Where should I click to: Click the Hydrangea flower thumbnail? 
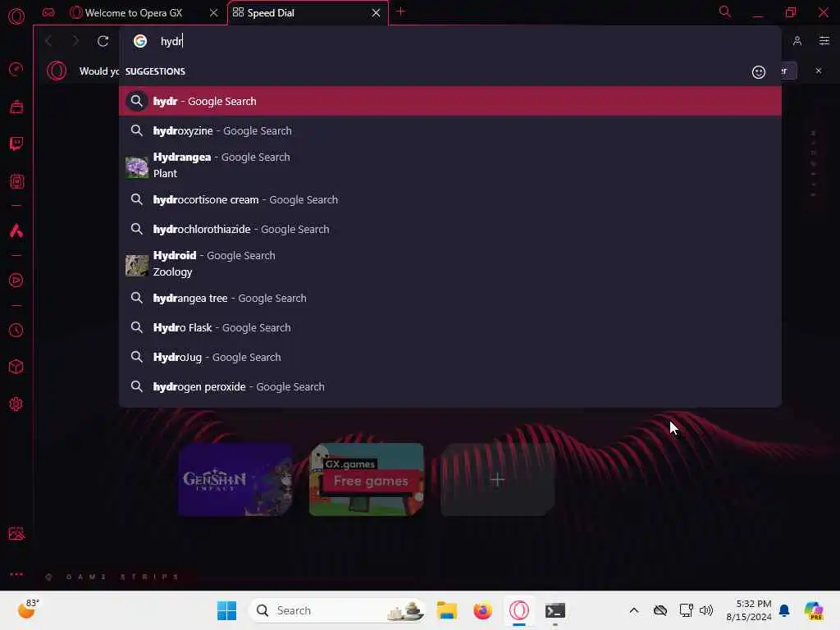click(137, 167)
